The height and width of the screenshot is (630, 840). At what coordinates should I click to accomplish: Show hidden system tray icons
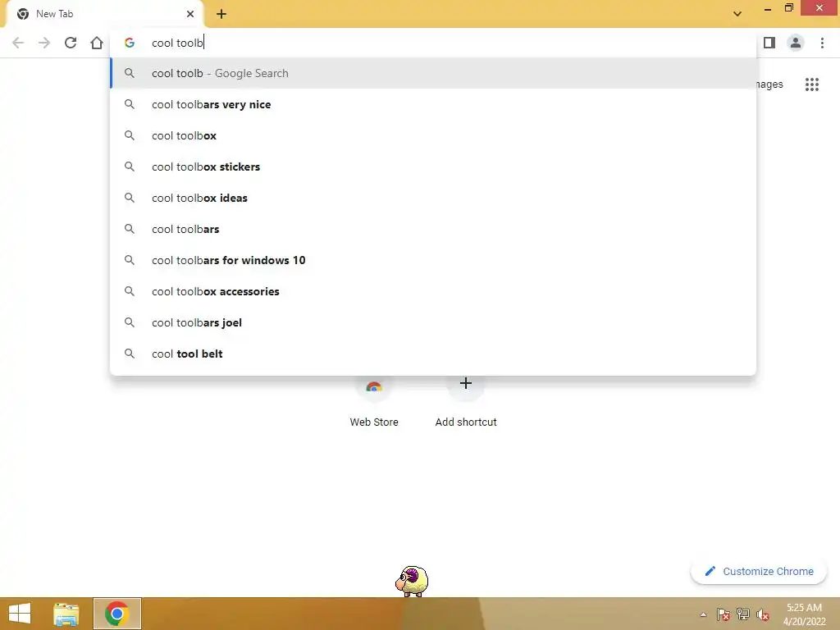point(703,614)
